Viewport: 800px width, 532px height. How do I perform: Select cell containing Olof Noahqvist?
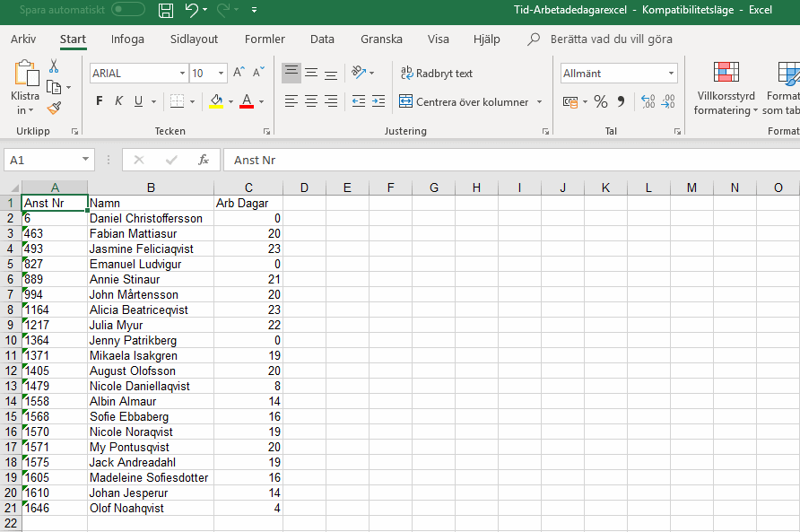point(151,508)
